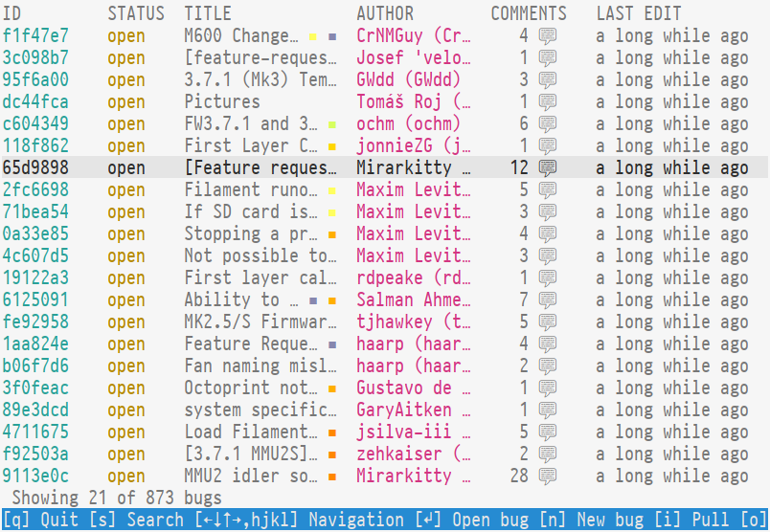Click the comment bubble icon on row 95f6a00
Screen dimensions: 770x532
[548, 80]
